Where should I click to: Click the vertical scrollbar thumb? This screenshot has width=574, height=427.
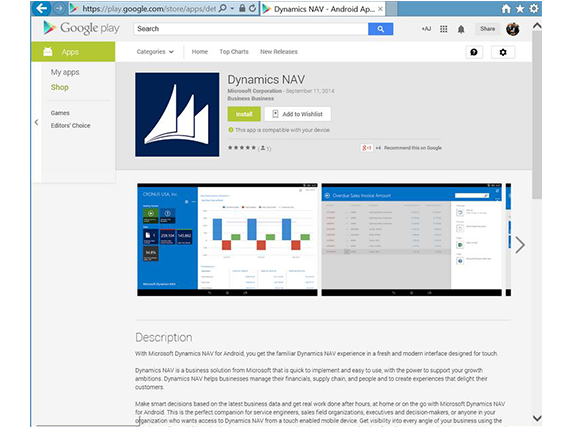click(x=537, y=115)
